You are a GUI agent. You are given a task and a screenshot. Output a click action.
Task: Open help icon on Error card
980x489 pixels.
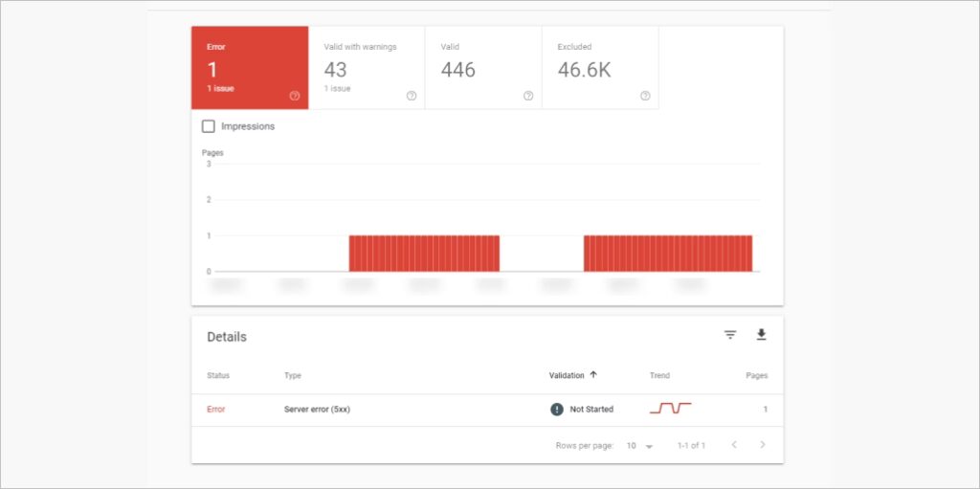coord(295,96)
